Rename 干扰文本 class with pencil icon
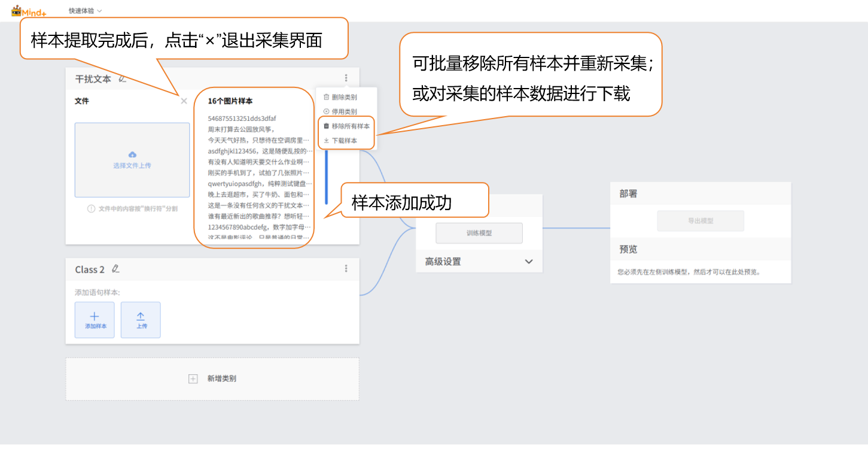Viewport: 868px width, 449px height. tap(123, 78)
